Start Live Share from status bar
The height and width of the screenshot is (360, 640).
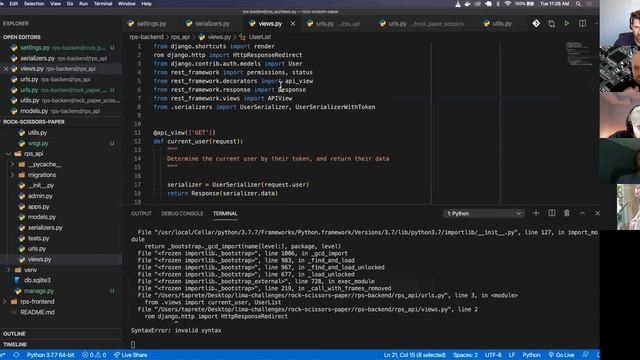(131, 355)
